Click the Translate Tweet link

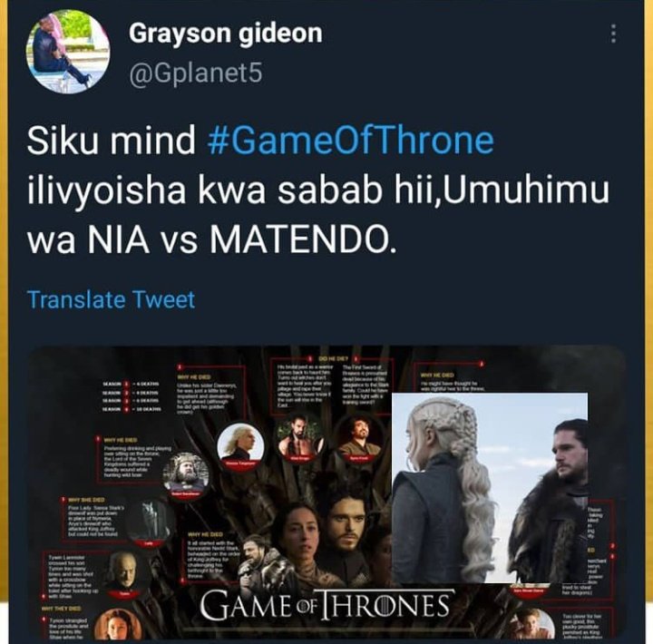click(111, 299)
